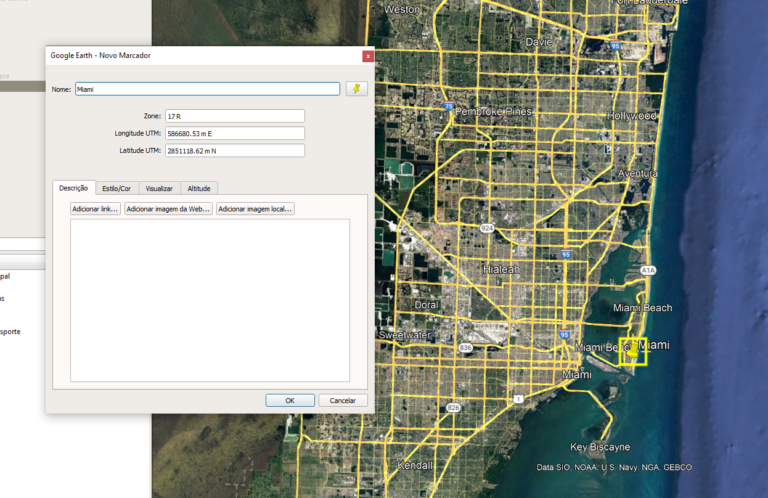768x498 pixels.
Task: Click the yellow pushpin icon button beside Nome
Action: [356, 89]
